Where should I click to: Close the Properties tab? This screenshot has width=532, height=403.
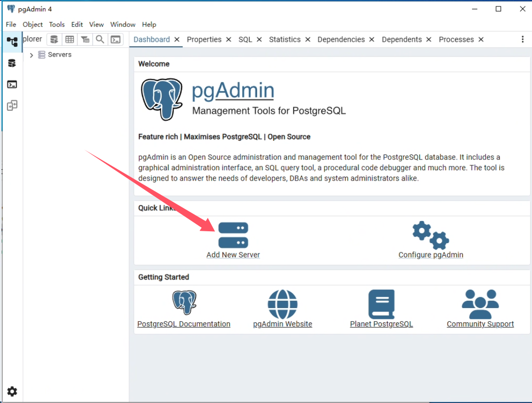tap(229, 40)
